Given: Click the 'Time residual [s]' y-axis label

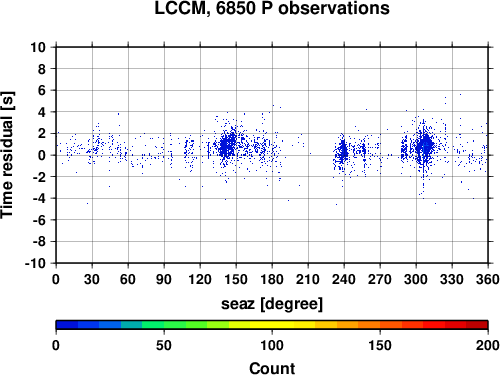Looking at the screenshot, I should 8,155.
